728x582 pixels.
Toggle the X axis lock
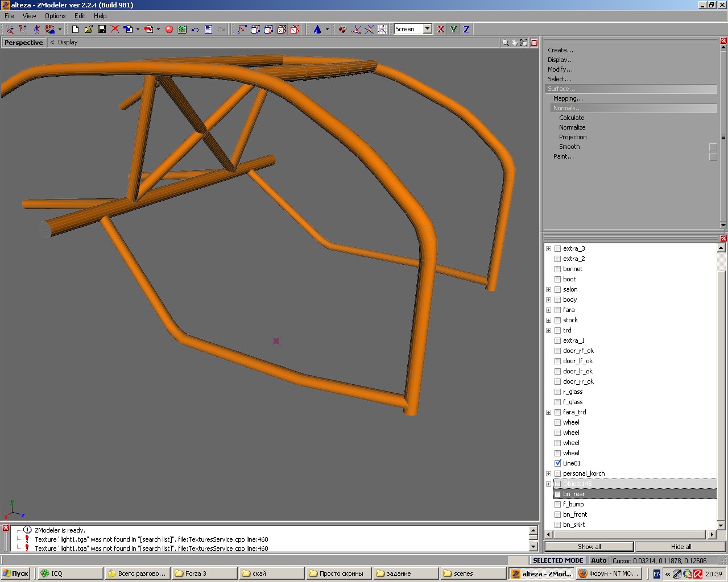click(x=440, y=29)
